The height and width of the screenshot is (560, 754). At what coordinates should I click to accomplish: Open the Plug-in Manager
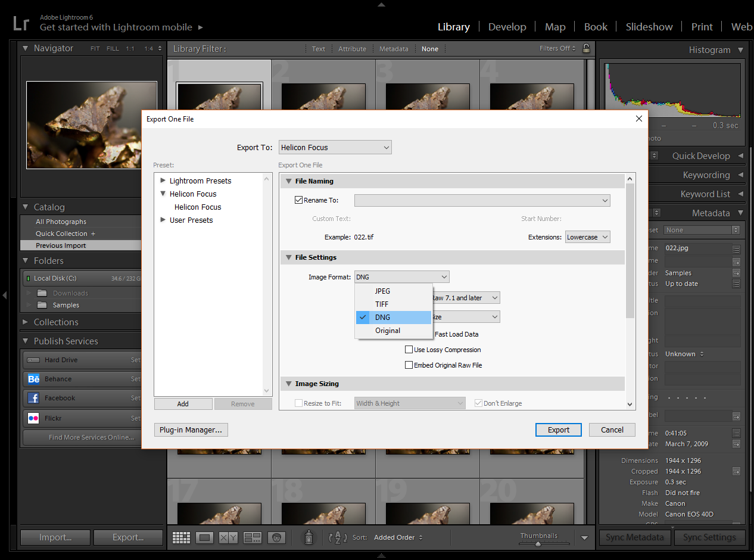(x=191, y=430)
